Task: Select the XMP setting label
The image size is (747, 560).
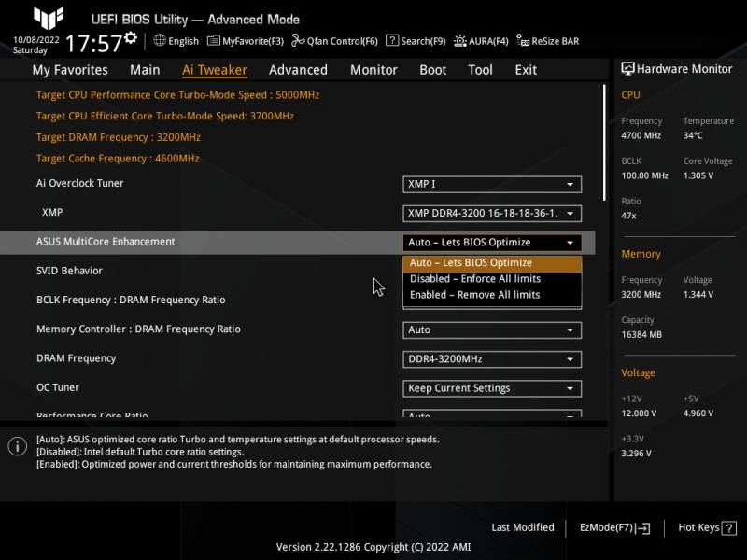Action: pos(52,213)
